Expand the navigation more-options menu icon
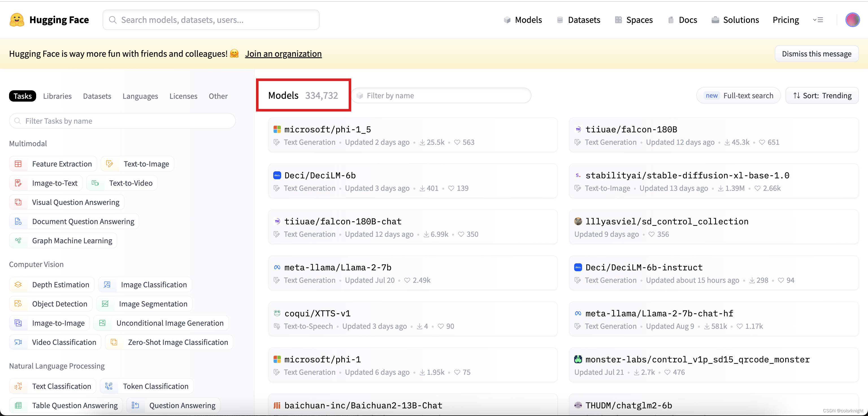Screen dimensions: 868x416 tap(818, 20)
